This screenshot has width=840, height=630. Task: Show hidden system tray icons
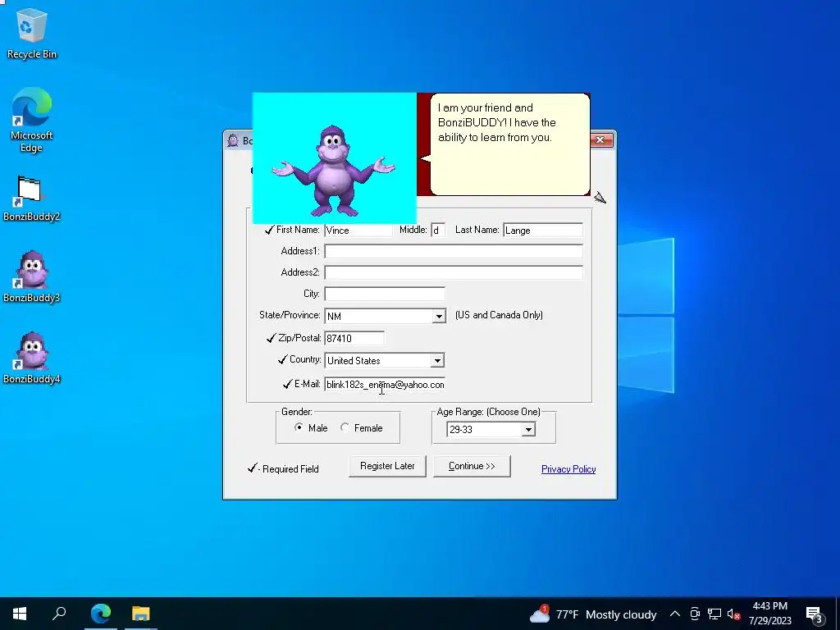click(x=675, y=614)
